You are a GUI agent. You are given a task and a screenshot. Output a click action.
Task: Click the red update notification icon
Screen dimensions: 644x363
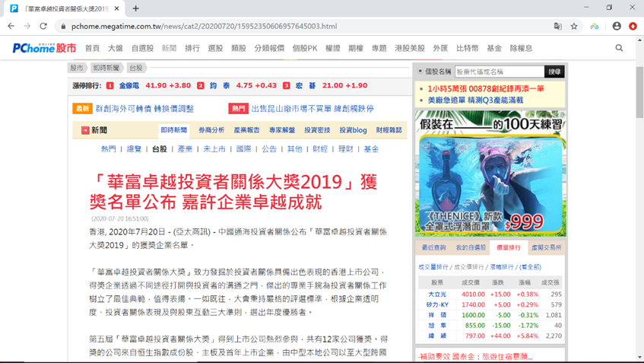[633, 26]
